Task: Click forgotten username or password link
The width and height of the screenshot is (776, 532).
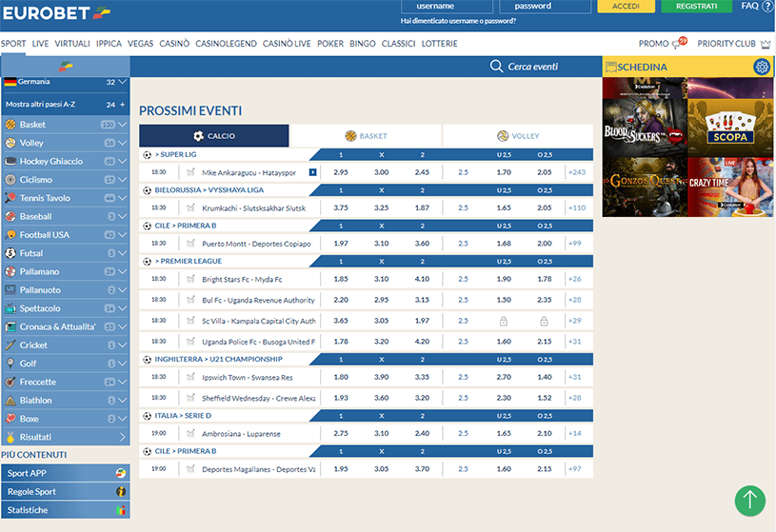Action: (x=458, y=21)
